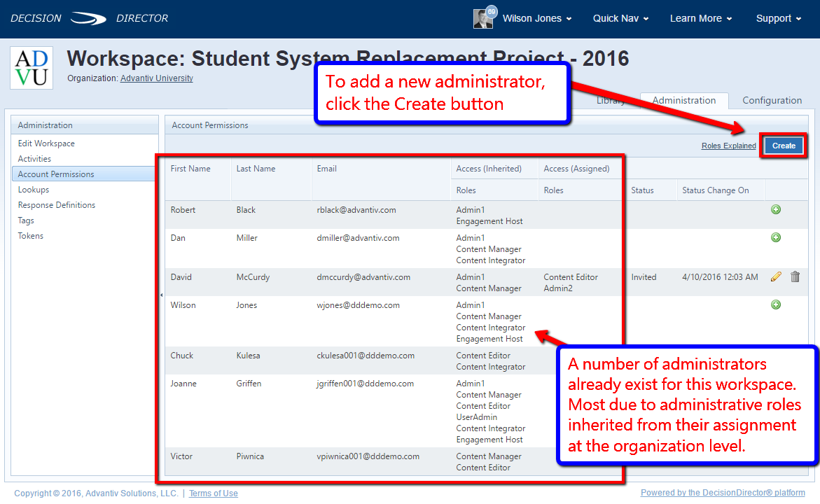Open Edit Workspace in sidebar
820x504 pixels.
click(x=46, y=143)
